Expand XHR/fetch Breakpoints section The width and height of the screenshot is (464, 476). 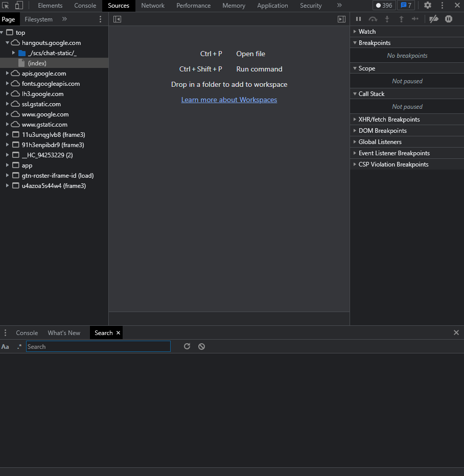355,120
